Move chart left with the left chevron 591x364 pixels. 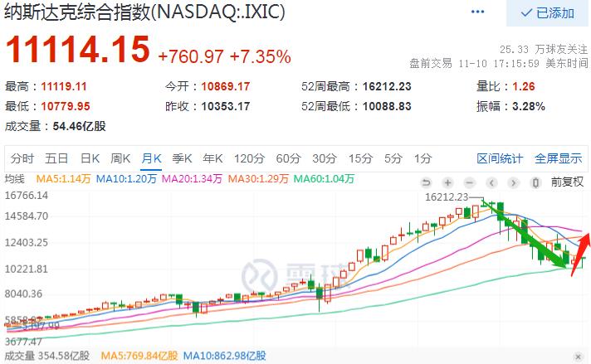[x=491, y=183]
